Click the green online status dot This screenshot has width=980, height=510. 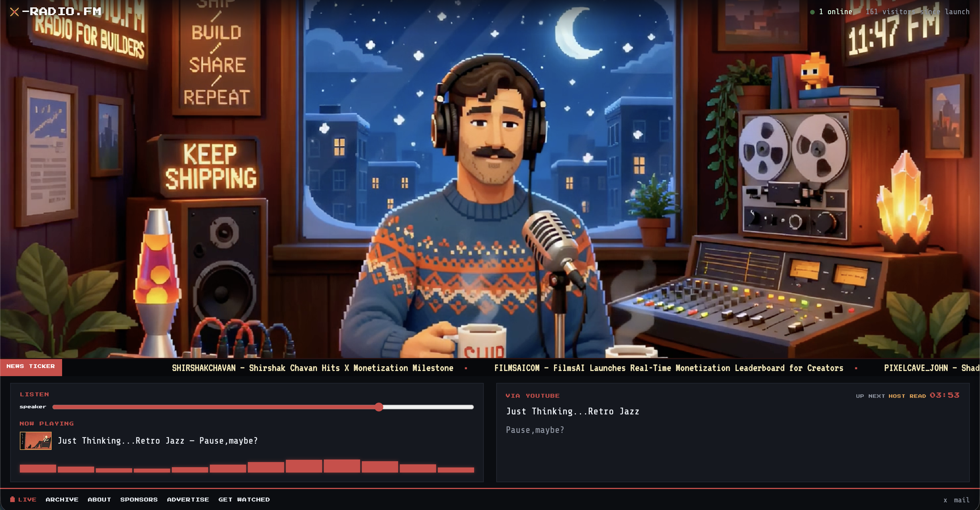click(812, 12)
